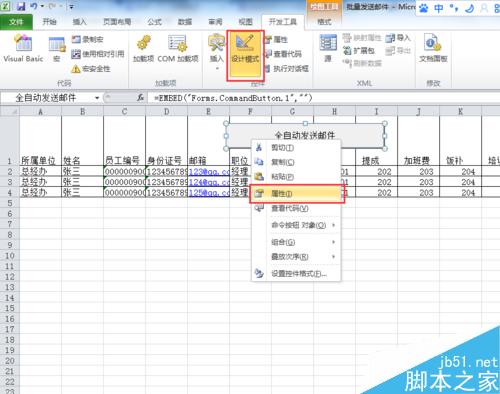Click ribbon Properties (属性) icon

click(276, 39)
